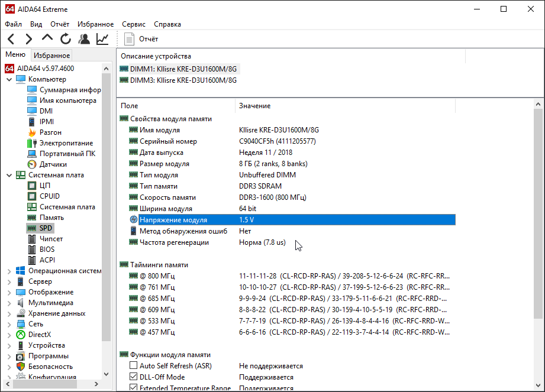Open the BIOS tree item

click(x=47, y=250)
